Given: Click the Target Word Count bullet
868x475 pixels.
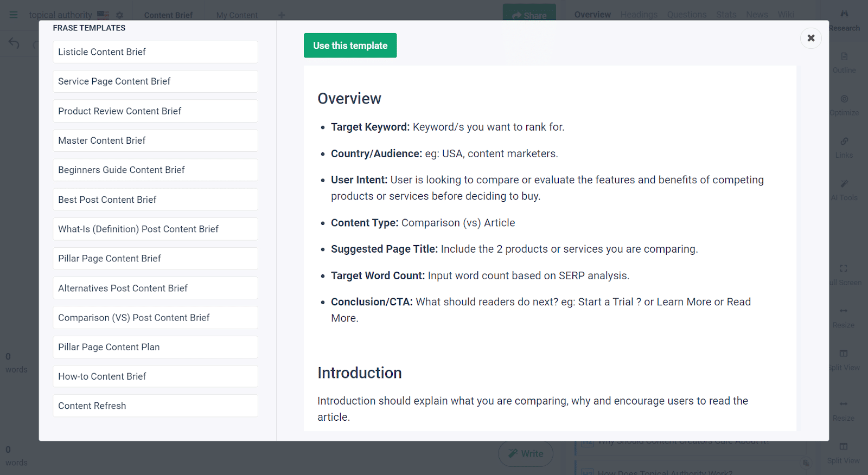Looking at the screenshot, I should [480, 275].
